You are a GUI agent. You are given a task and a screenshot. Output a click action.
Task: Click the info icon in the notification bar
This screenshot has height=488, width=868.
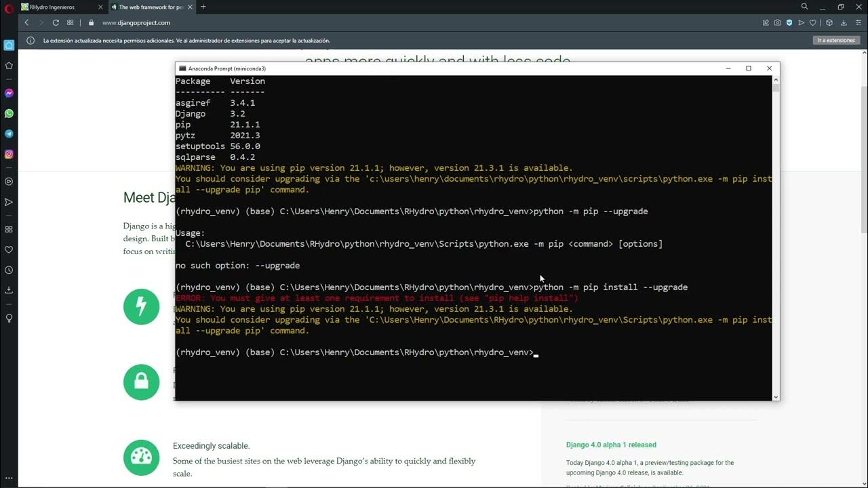click(31, 41)
